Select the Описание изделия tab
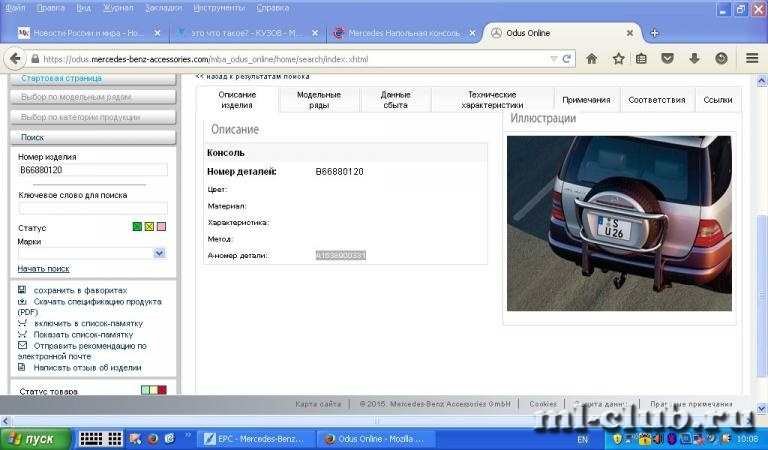 coord(237,99)
